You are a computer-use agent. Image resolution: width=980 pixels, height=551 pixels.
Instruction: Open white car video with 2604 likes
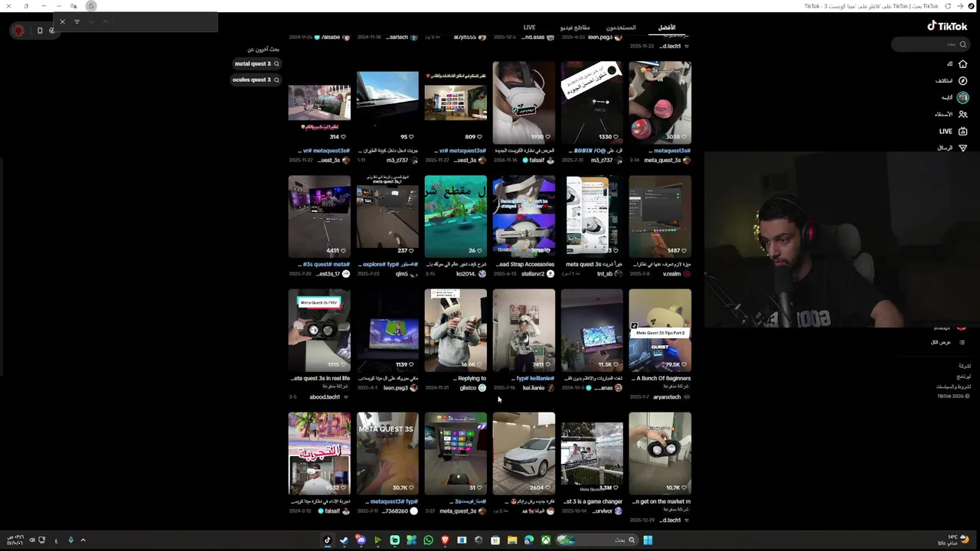click(x=524, y=454)
